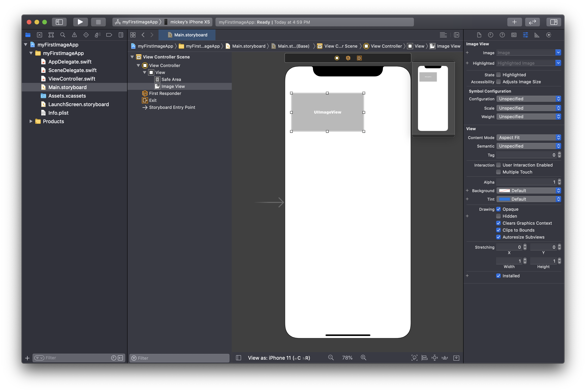Expand the Products folder
The image size is (586, 392).
31,121
